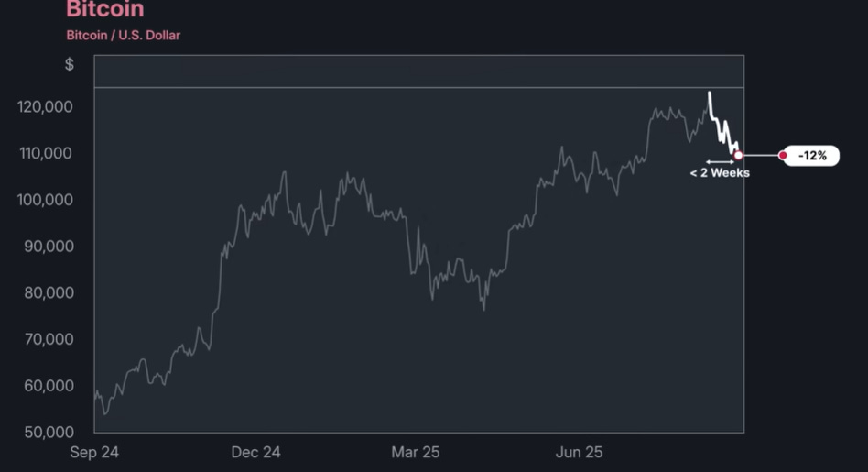The image size is (868, 472).
Task: Click the 70,000 y-axis label
Action: tap(49, 339)
